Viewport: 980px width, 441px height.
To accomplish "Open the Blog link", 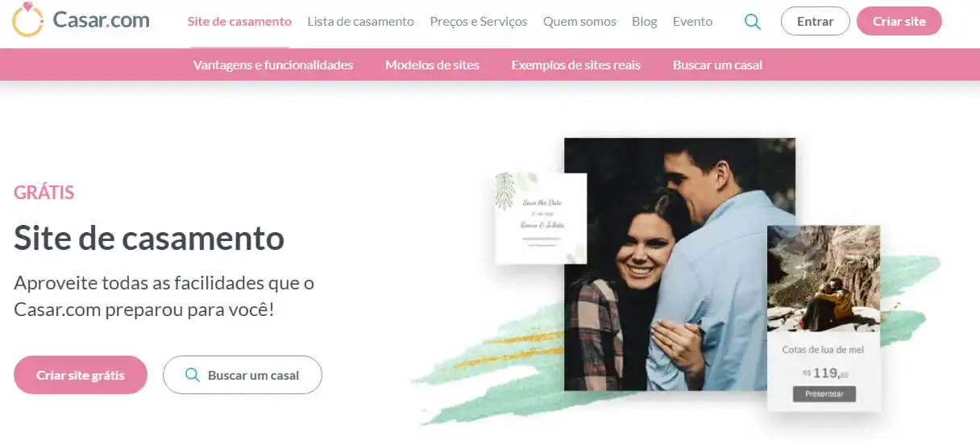I will point(645,22).
